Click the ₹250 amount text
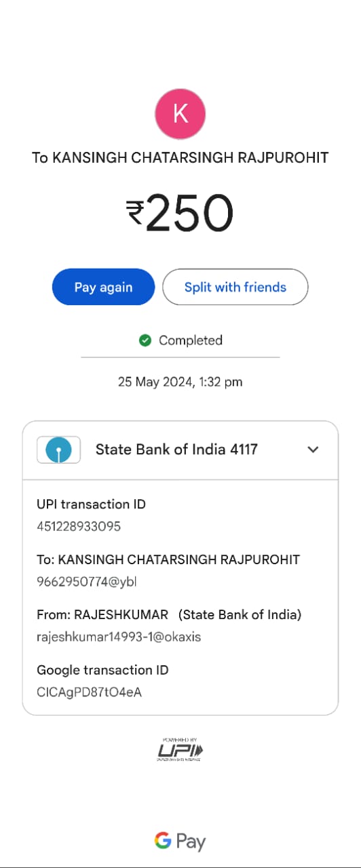The height and width of the screenshot is (868, 361). pos(180,213)
